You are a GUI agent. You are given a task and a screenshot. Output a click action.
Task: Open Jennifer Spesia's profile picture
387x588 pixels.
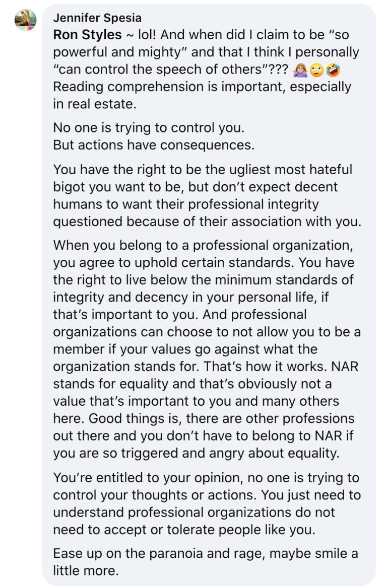tap(26, 20)
